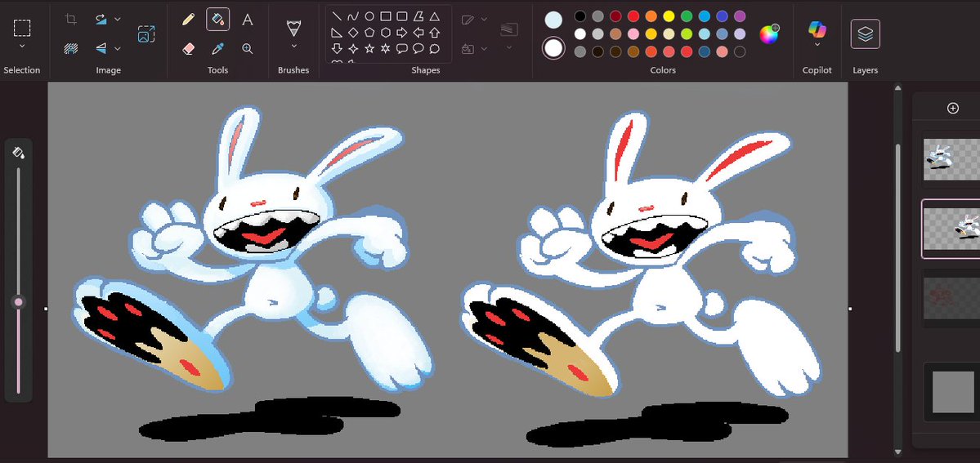The height and width of the screenshot is (463, 980).
Task: Pick the green palette color
Action: 687,16
